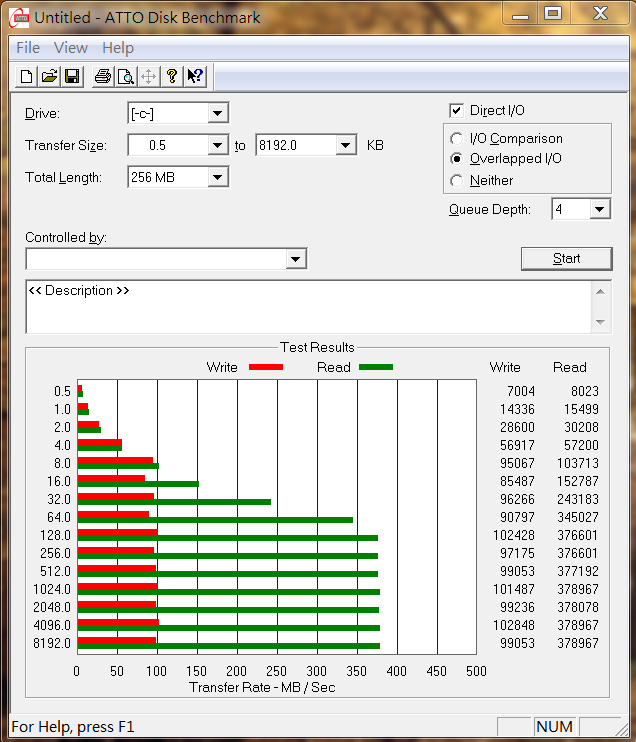Close the ATTO Disk Benchmark window

[x=600, y=13]
